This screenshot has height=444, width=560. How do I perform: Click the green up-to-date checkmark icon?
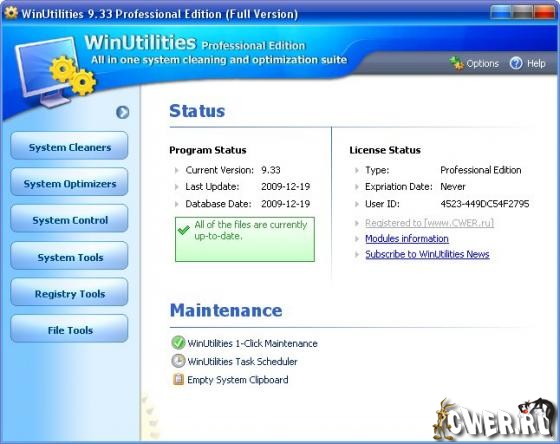(x=184, y=230)
